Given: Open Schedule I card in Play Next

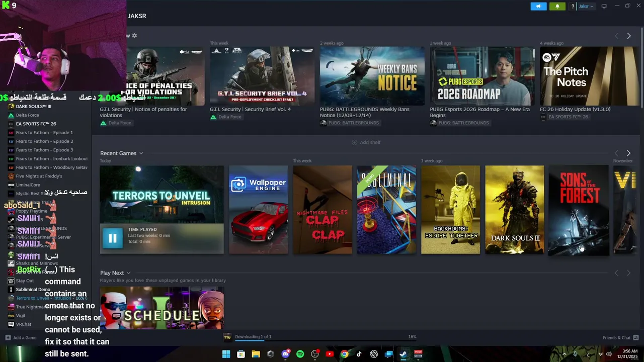Looking at the screenshot, I should click(x=162, y=308).
